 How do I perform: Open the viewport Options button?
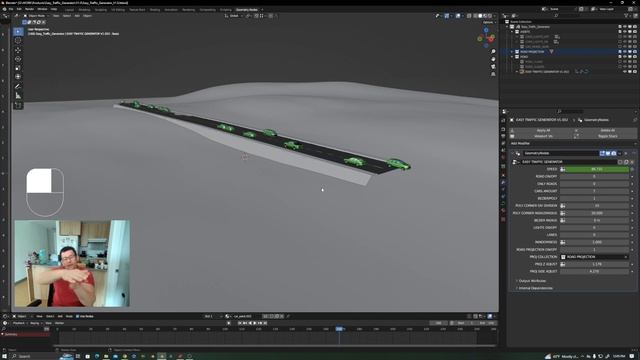[488, 22]
